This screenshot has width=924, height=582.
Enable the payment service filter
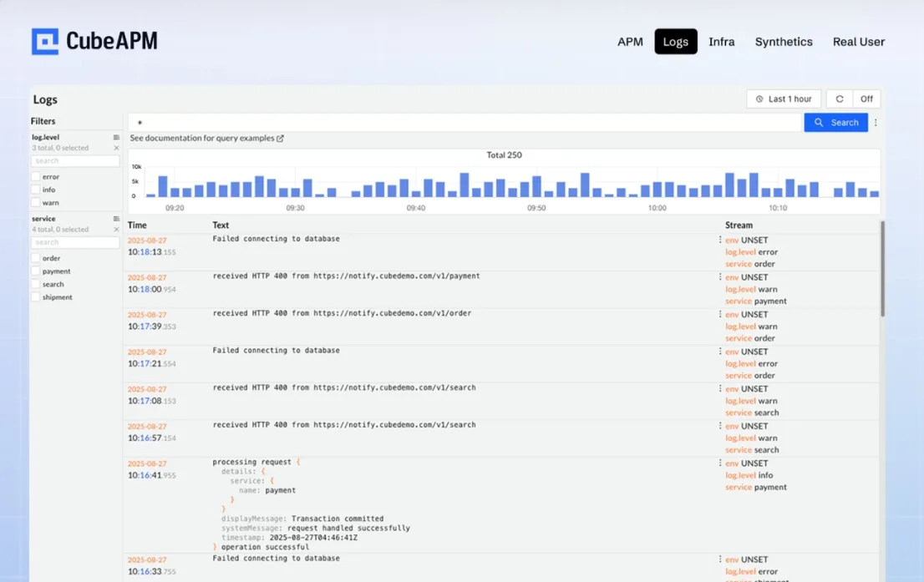point(35,271)
